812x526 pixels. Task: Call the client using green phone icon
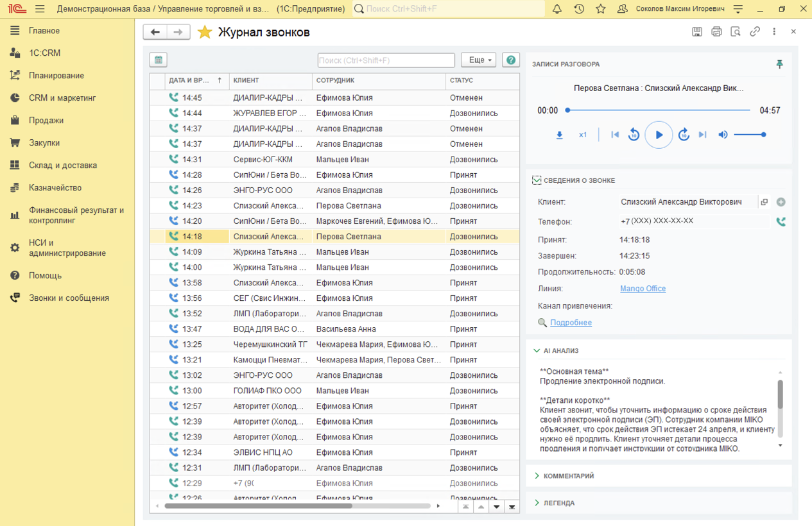781,222
